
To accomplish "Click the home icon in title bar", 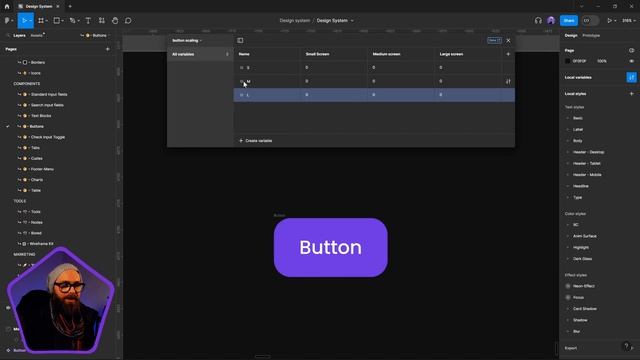I will pos(7,7).
